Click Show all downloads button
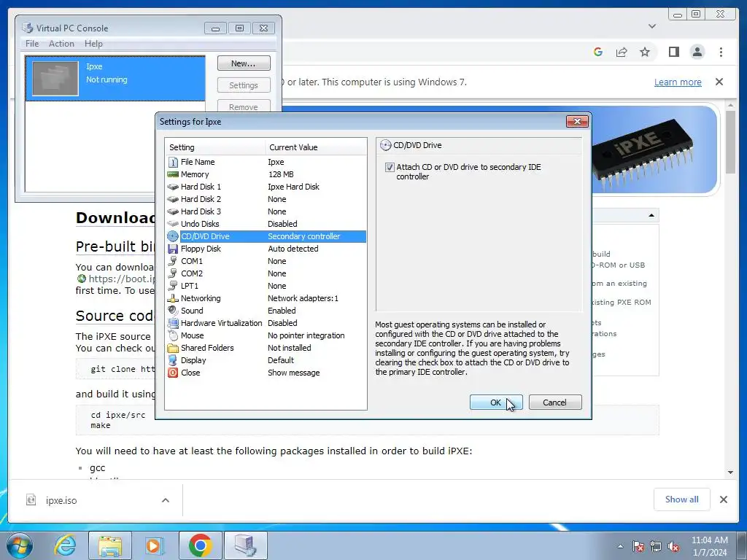 tap(682, 499)
